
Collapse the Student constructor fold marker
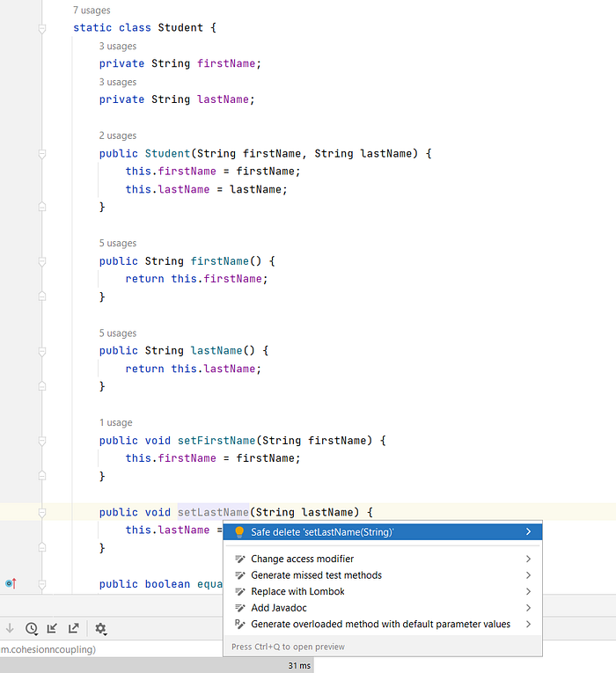[x=42, y=154]
